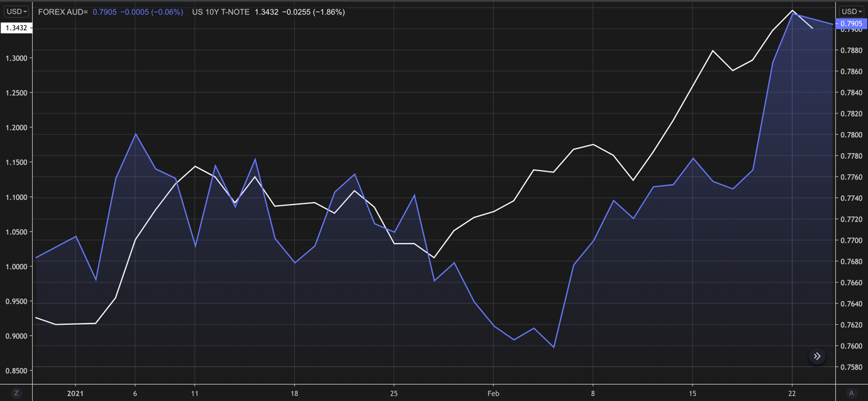
Task: Toggle the A auto-scale button at bottom-right
Action: 852,393
